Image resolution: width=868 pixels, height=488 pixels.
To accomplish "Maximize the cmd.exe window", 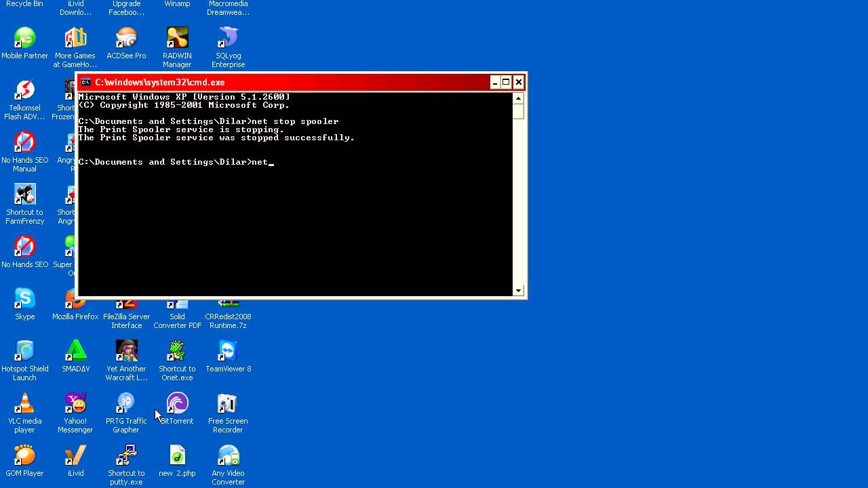I will click(506, 83).
